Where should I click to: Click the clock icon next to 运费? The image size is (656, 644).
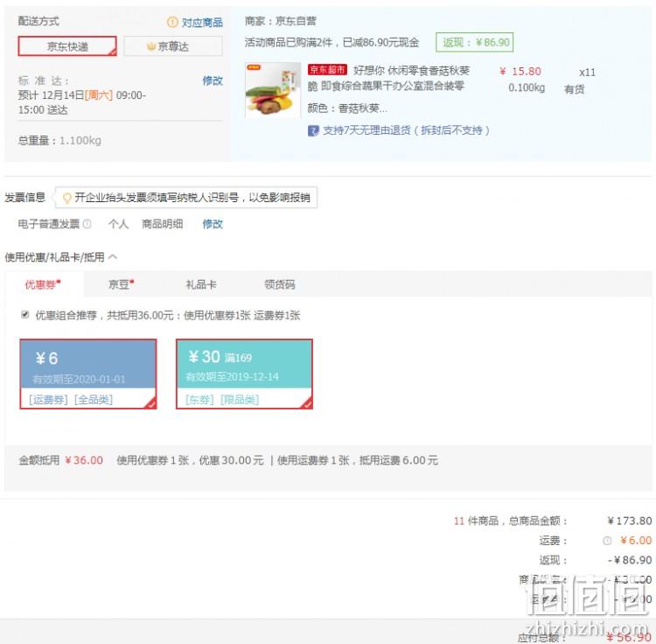(x=607, y=541)
